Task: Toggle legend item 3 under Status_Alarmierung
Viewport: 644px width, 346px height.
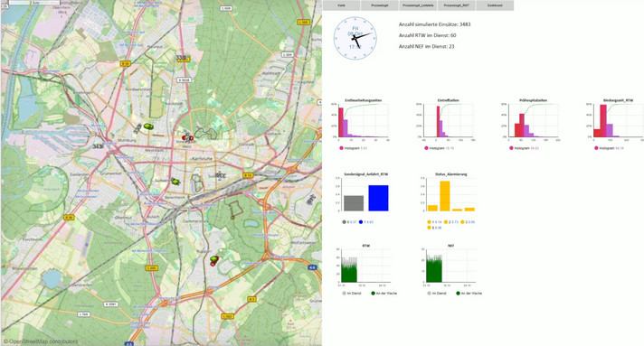Action: (x=468, y=222)
